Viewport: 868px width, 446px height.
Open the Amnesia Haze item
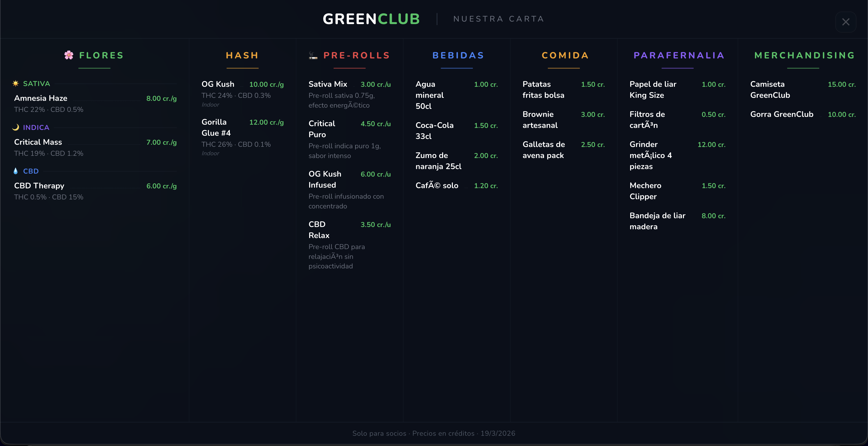[x=41, y=98]
